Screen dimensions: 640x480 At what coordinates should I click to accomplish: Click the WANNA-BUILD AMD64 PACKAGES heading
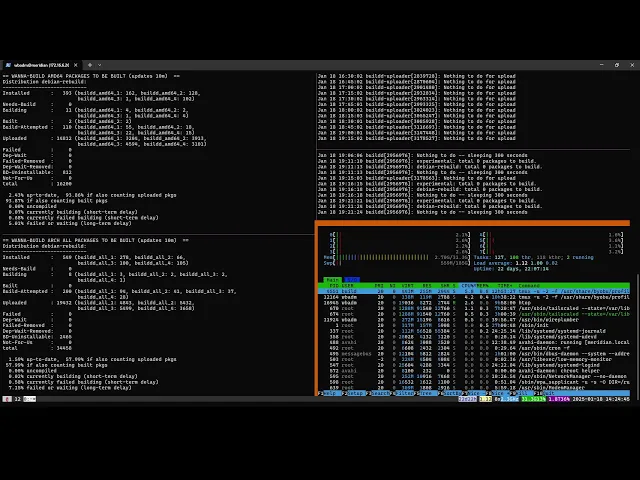[91, 76]
